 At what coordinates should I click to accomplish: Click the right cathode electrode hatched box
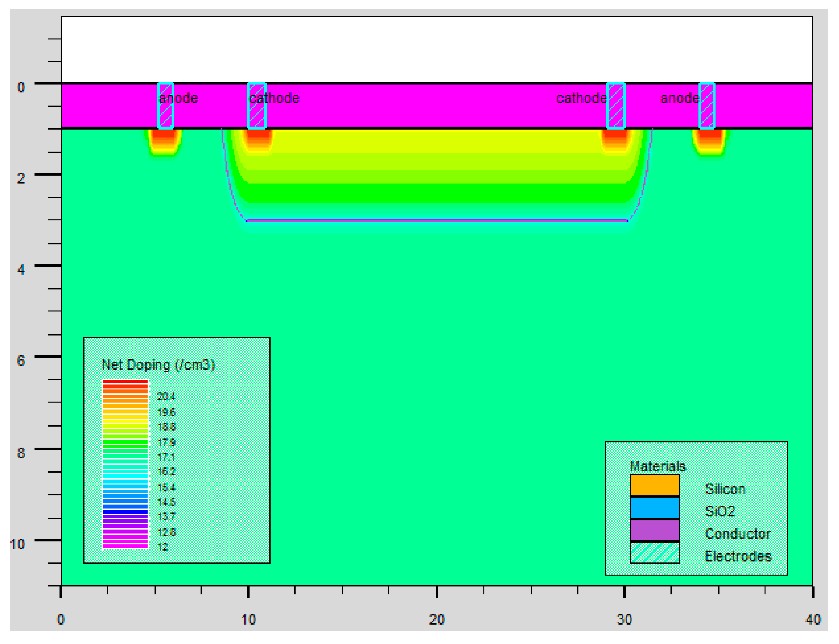(615, 106)
